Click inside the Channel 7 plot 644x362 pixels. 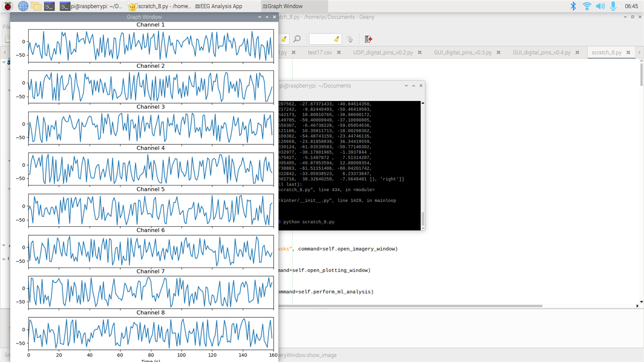click(x=150, y=292)
